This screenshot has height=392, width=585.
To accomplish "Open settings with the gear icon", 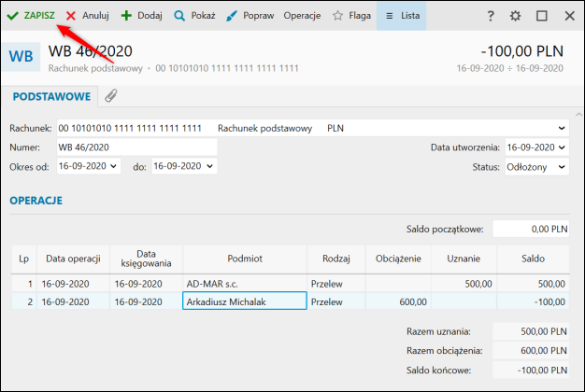I will [x=515, y=16].
